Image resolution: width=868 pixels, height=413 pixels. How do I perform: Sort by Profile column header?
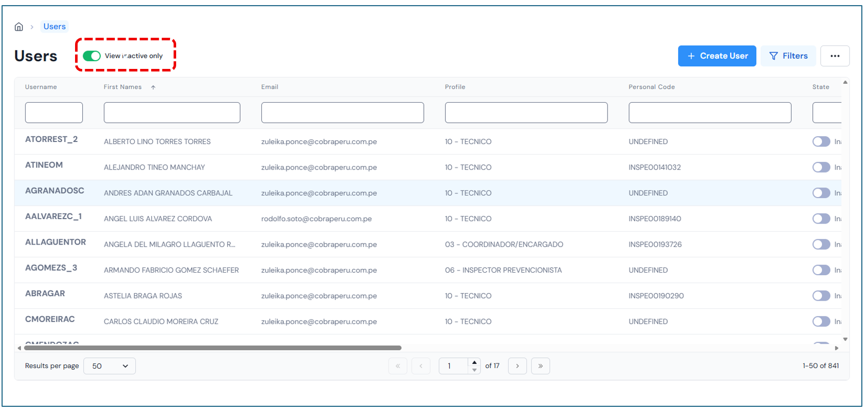tap(455, 87)
